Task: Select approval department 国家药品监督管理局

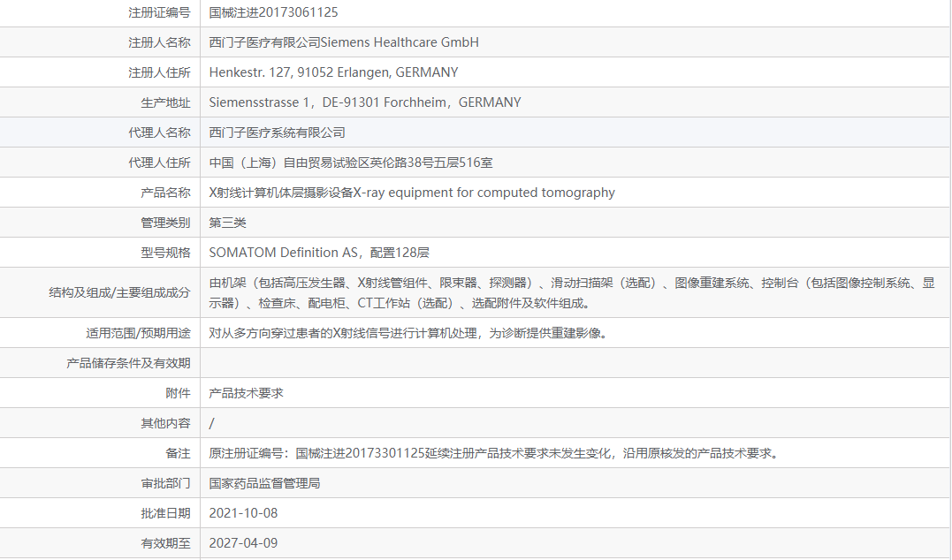Action: click(264, 483)
